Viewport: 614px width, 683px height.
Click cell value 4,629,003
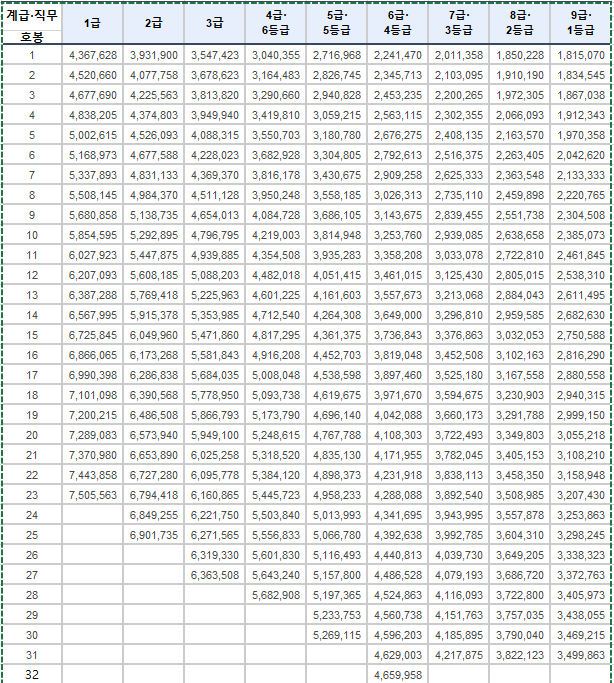click(x=397, y=656)
